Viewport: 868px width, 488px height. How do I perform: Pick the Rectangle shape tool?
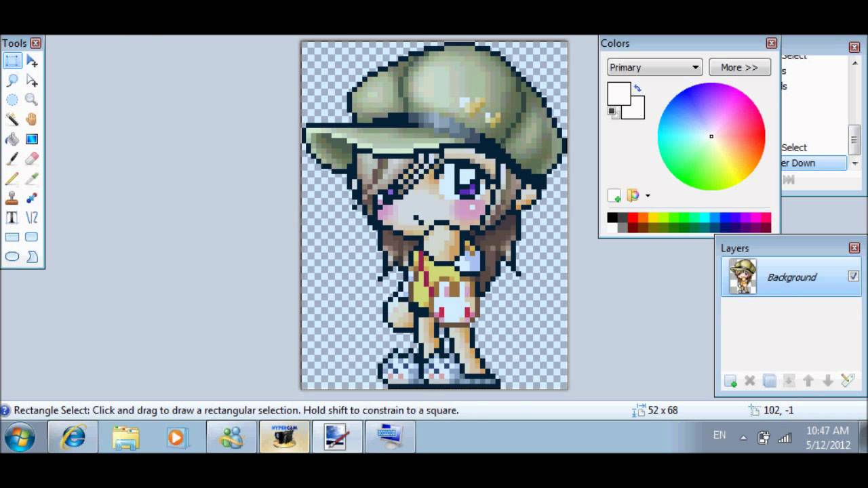[12, 237]
